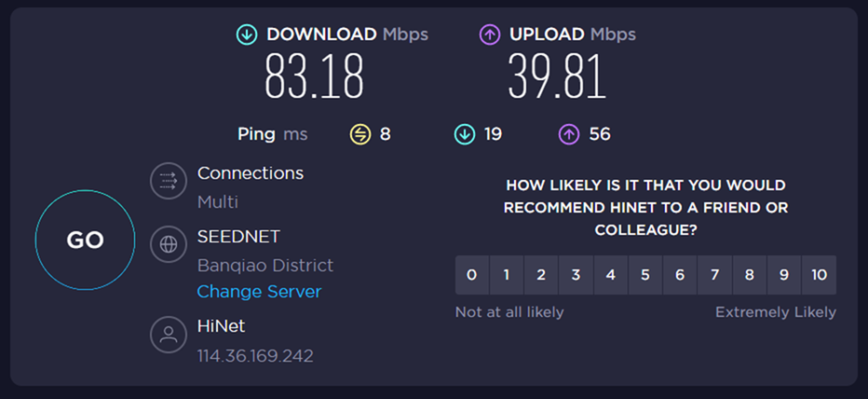Click the IP address 114.36.169.242
The image size is (868, 399).
(x=255, y=356)
